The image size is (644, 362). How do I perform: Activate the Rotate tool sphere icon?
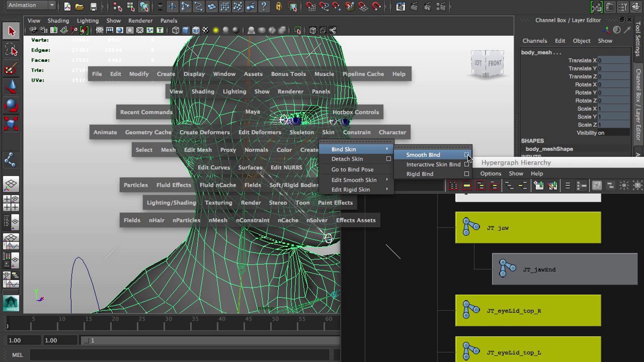point(11,105)
